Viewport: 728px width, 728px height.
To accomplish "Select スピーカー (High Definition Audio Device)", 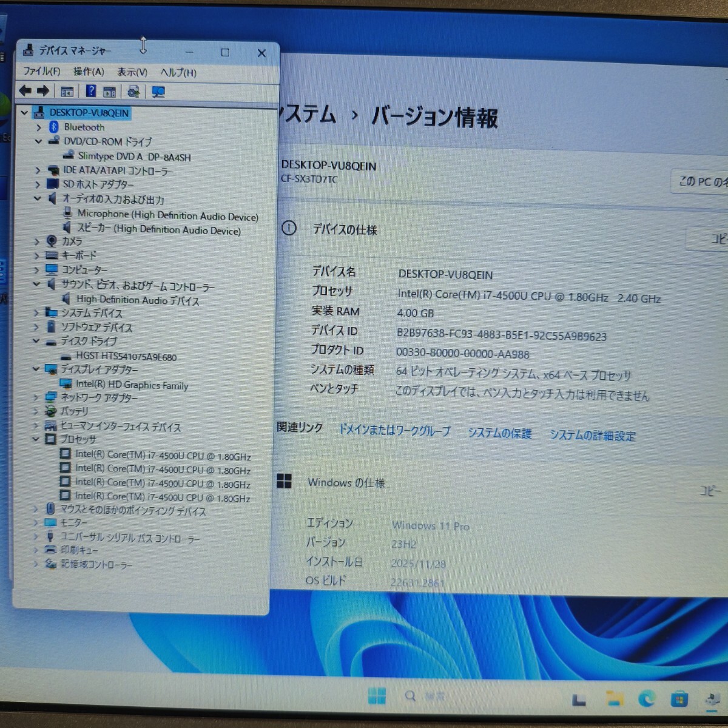I will tap(159, 229).
